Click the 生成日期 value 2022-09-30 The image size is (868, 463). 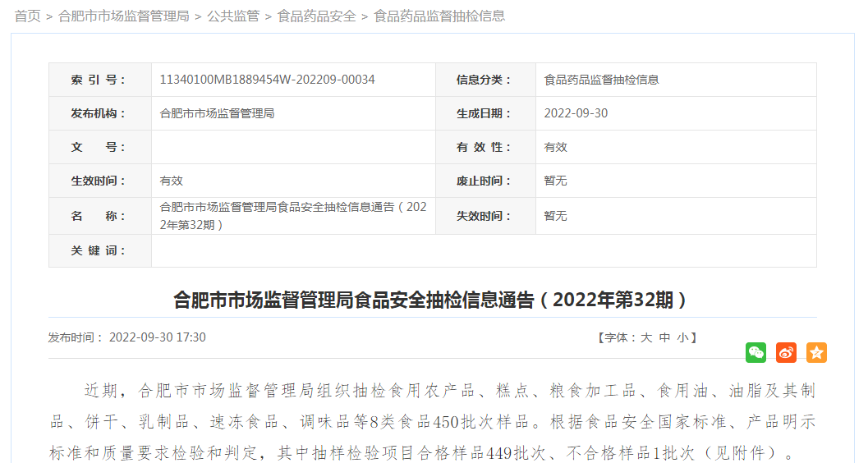click(x=576, y=113)
